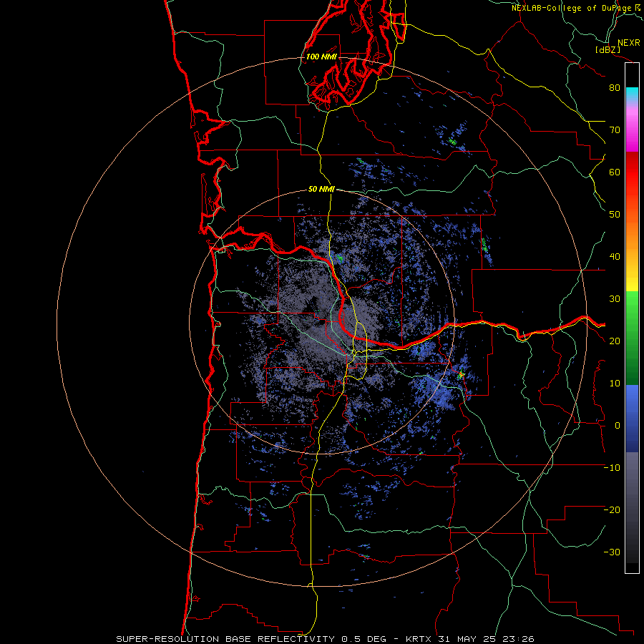Image resolution: width=644 pixels, height=644 pixels.
Task: Click the -10 tick label on dBZ scale
Action: [612, 468]
